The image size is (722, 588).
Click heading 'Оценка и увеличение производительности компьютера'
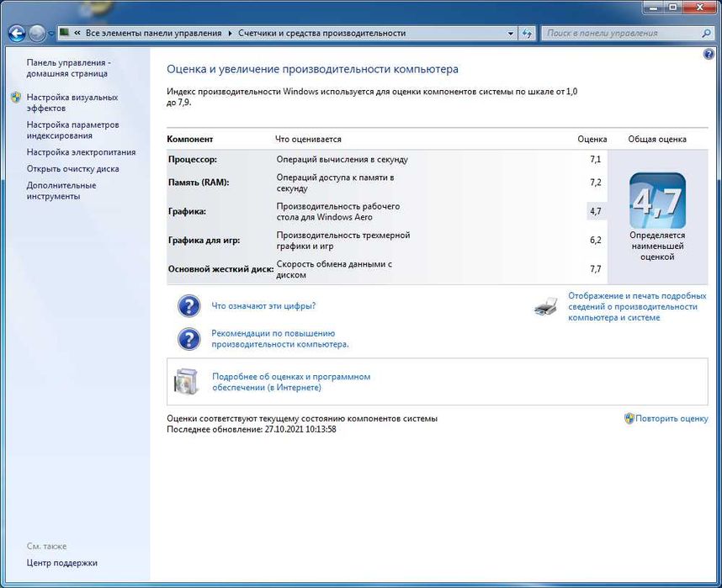click(312, 69)
